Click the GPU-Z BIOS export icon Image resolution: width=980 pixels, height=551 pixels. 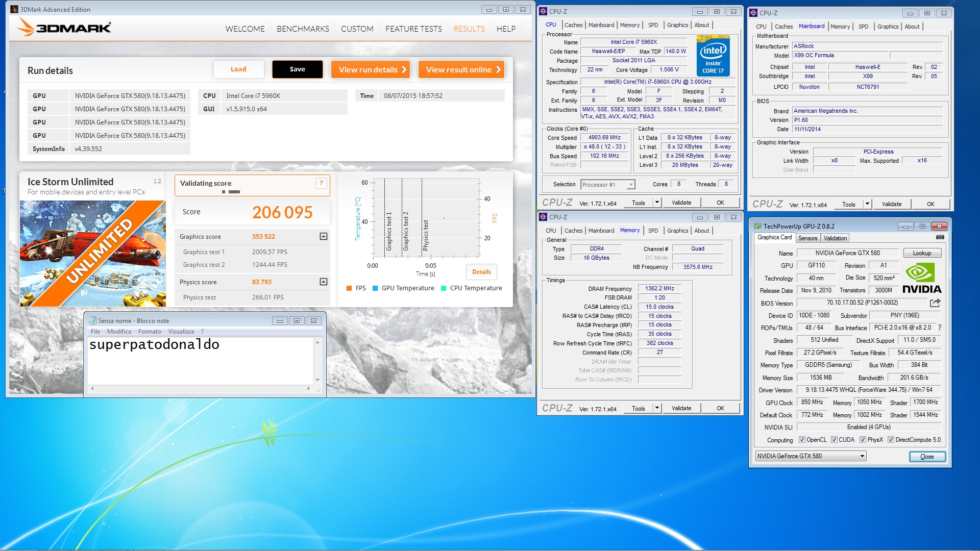point(935,303)
